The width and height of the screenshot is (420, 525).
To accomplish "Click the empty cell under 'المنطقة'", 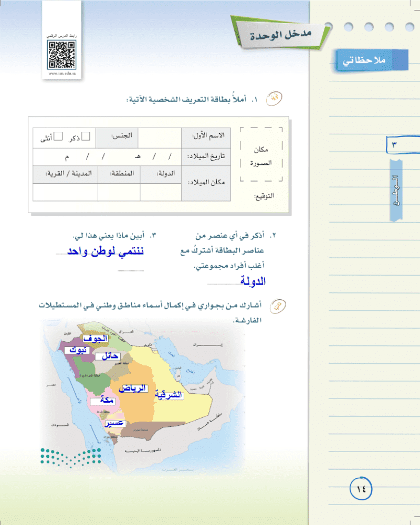I will (x=119, y=192).
